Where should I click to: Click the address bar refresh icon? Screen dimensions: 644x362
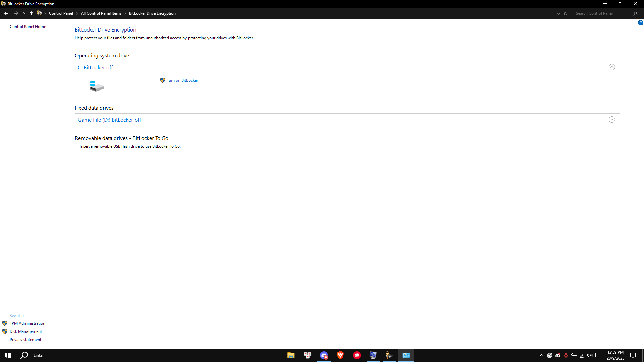click(x=566, y=13)
